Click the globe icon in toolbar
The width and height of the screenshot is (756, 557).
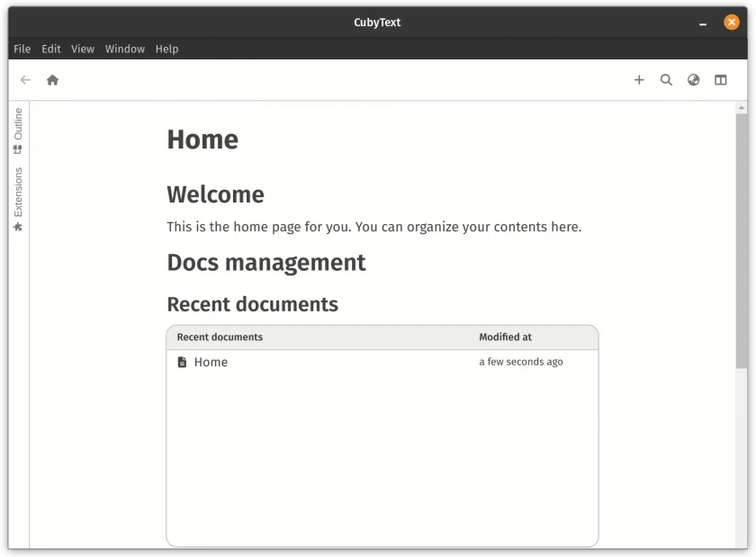click(x=693, y=80)
